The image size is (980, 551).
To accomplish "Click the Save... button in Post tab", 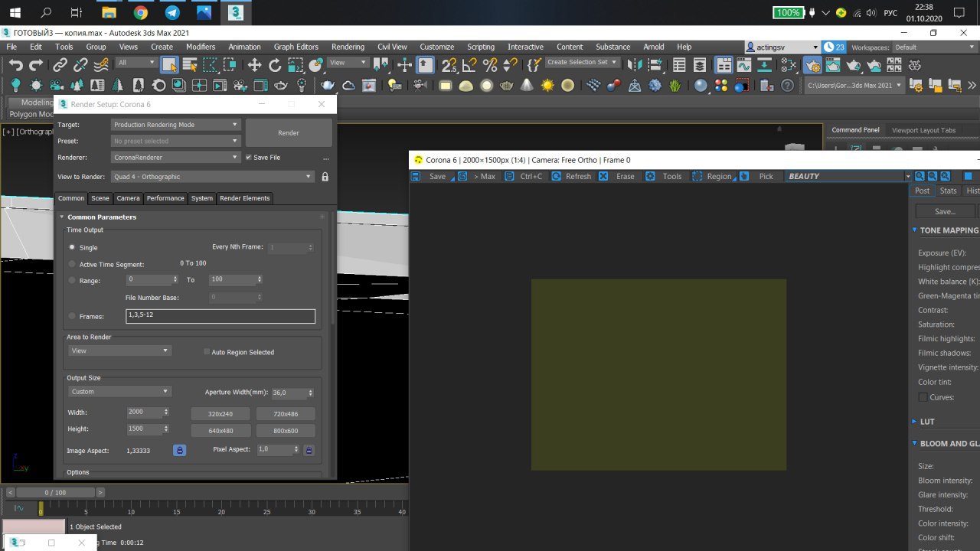I will (x=946, y=211).
